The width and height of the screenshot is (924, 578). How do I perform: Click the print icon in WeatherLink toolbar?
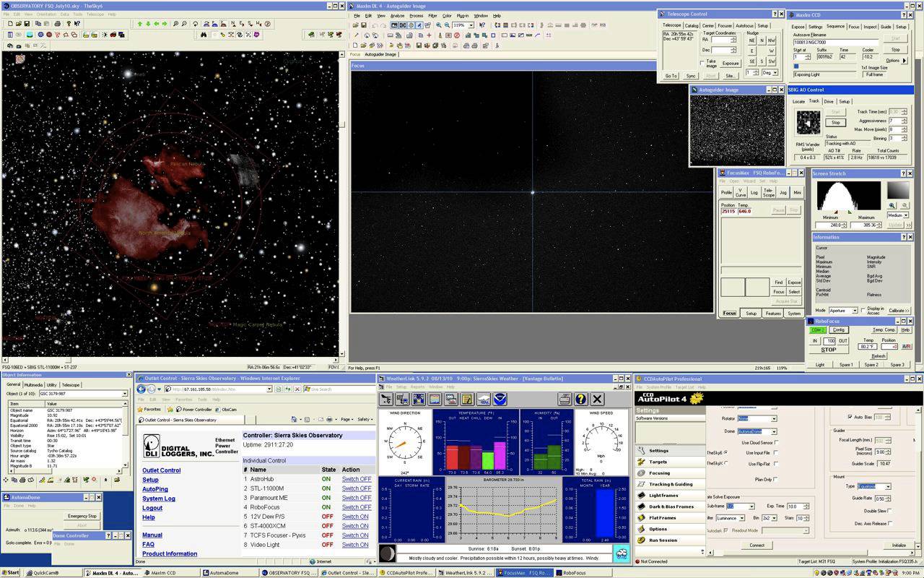tap(565, 399)
